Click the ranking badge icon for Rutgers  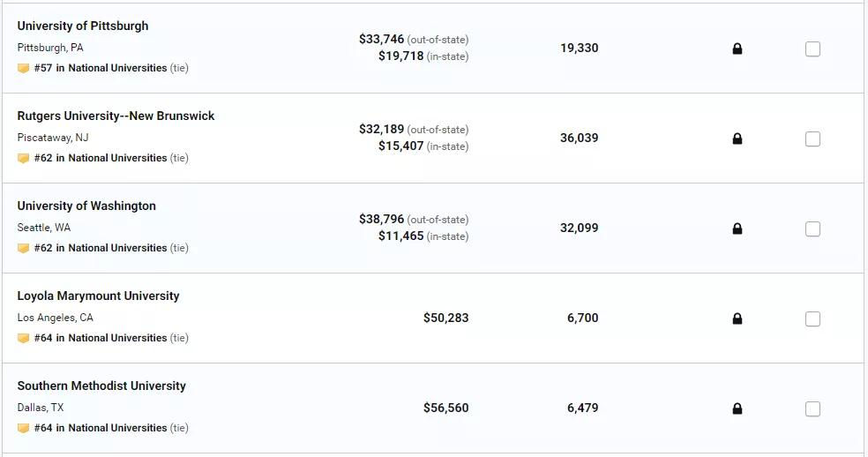coord(23,158)
